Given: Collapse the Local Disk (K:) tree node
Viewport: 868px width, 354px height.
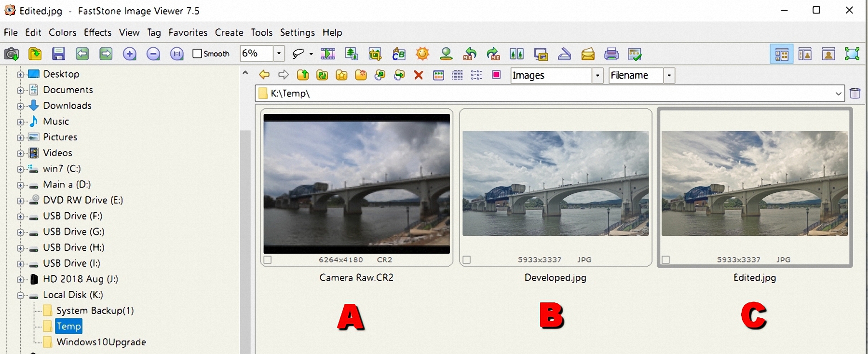Looking at the screenshot, I should (x=20, y=295).
